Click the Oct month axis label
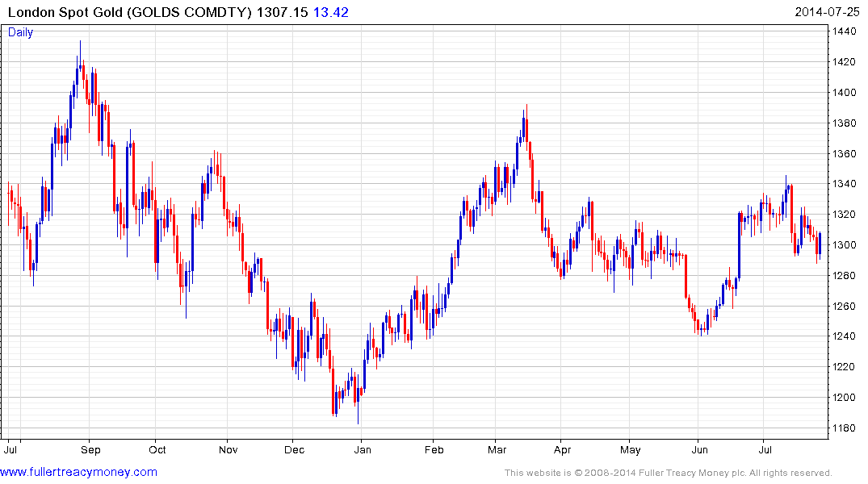Image resolution: width=868 pixels, height=484 pixels. 157,449
